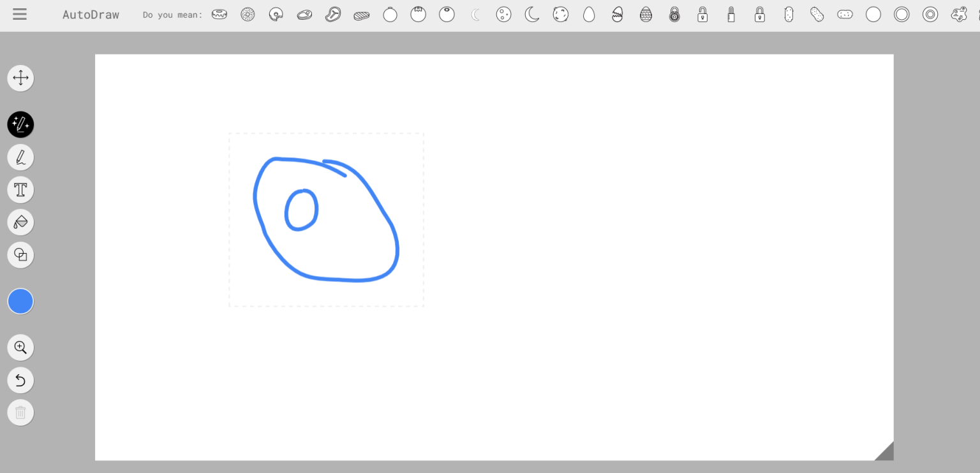Choose the bold crescent moon suggestion

(532, 14)
